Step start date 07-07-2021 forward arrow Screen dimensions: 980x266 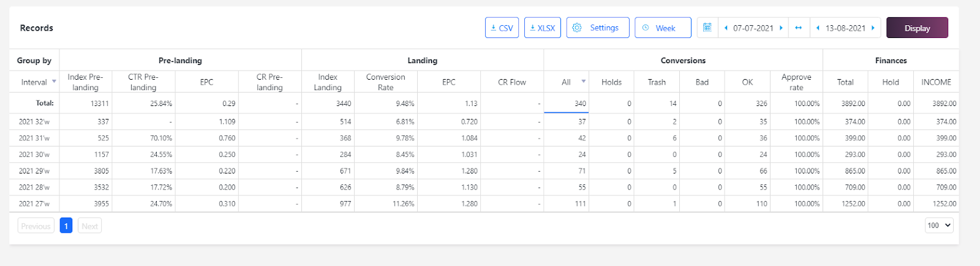(781, 28)
